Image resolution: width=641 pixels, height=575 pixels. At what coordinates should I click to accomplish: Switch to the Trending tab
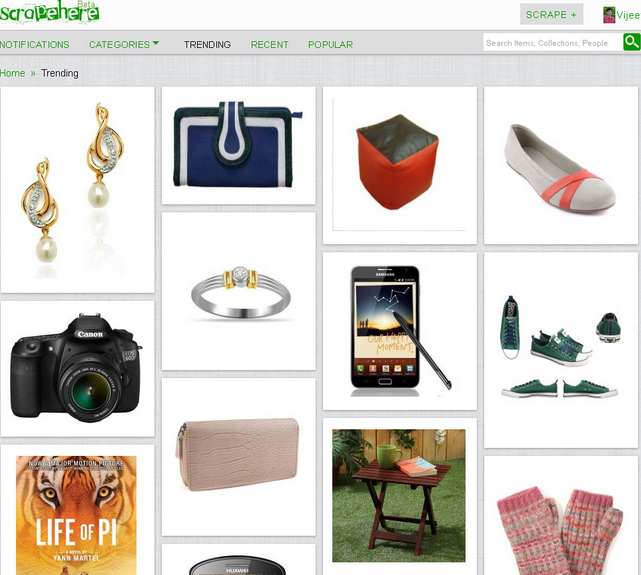click(x=207, y=45)
